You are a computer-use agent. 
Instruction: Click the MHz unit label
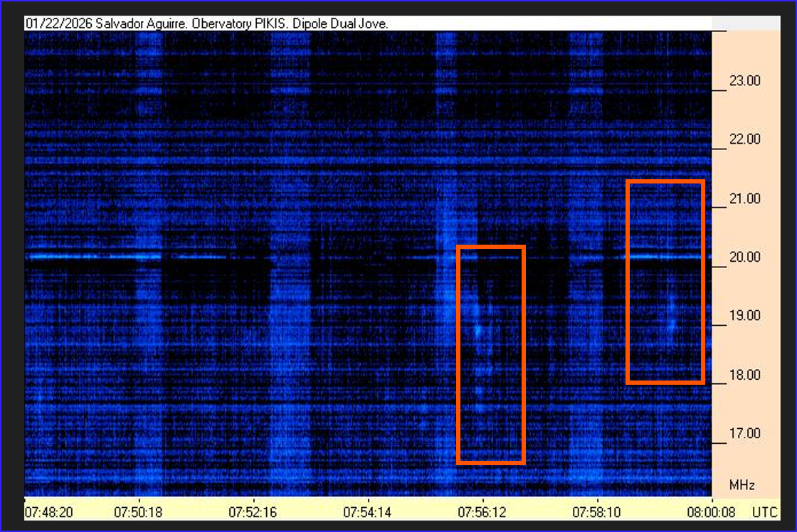tap(741, 486)
